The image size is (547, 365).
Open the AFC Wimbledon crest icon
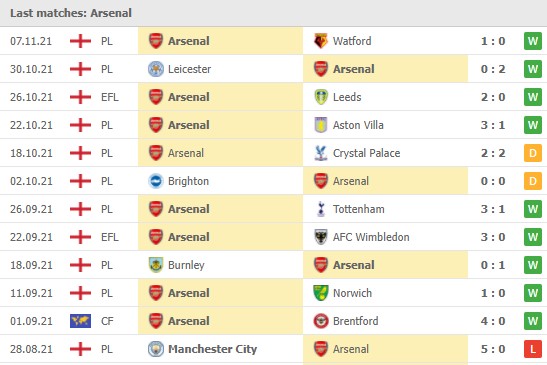[x=321, y=237]
